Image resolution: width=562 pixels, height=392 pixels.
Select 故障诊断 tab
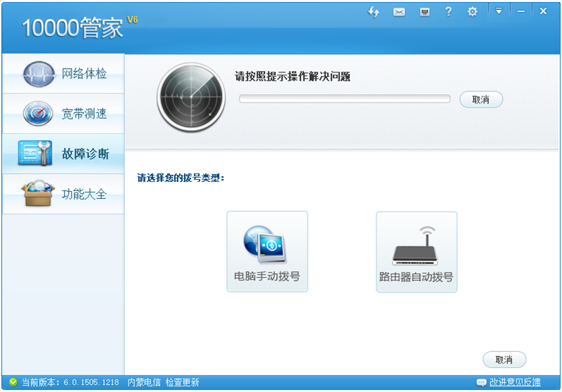(x=63, y=154)
